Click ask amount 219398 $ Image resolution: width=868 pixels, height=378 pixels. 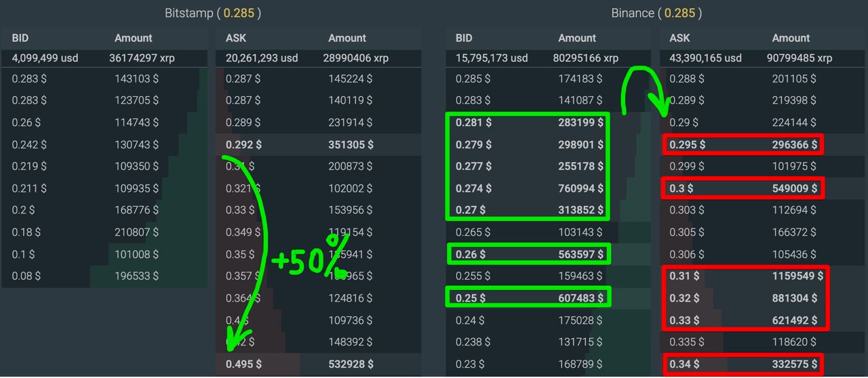[794, 100]
